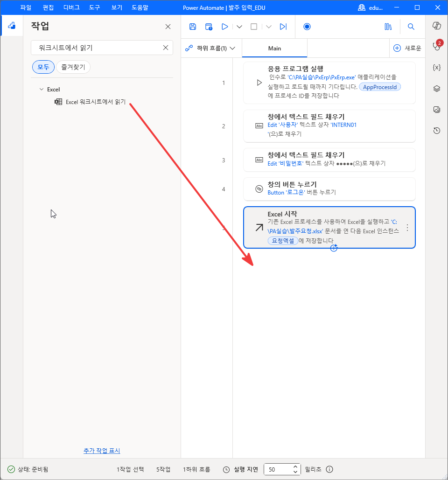448x480 pixels.
Task: Open the edu... environment selector in title bar
Action: [371, 7]
